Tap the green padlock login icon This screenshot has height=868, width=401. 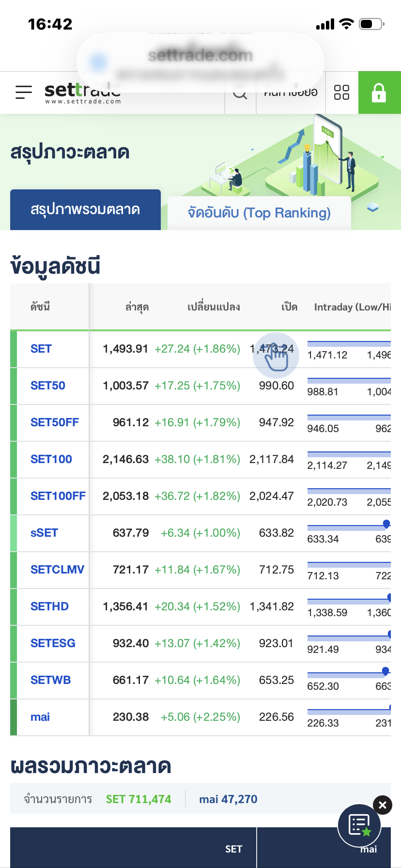point(379,93)
